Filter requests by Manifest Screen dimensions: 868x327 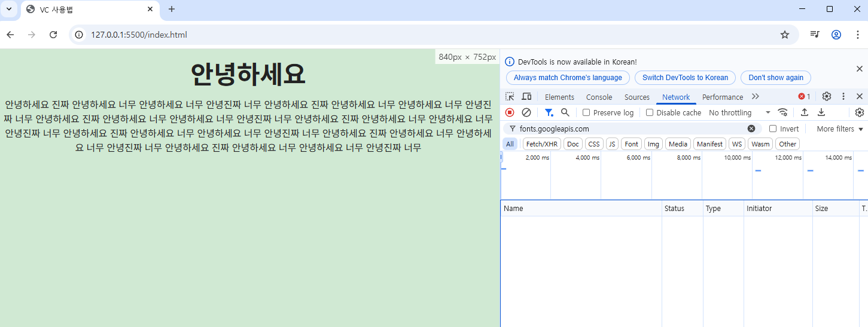[x=709, y=144]
